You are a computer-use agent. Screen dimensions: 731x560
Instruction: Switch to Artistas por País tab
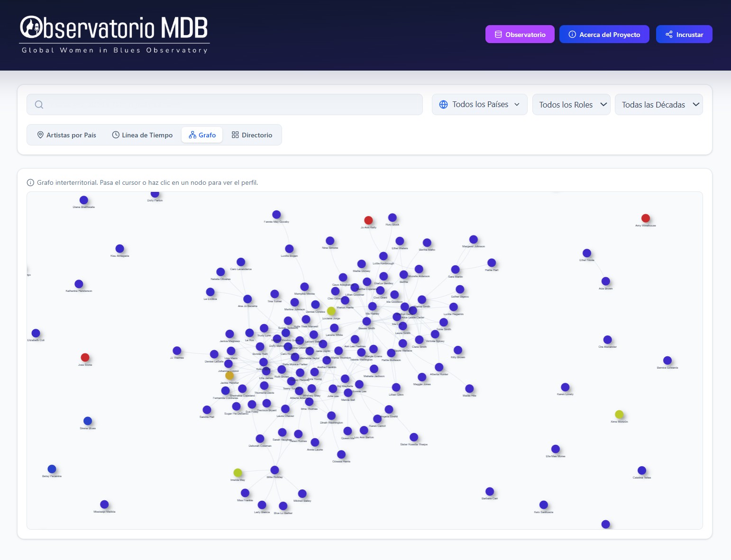[67, 135]
